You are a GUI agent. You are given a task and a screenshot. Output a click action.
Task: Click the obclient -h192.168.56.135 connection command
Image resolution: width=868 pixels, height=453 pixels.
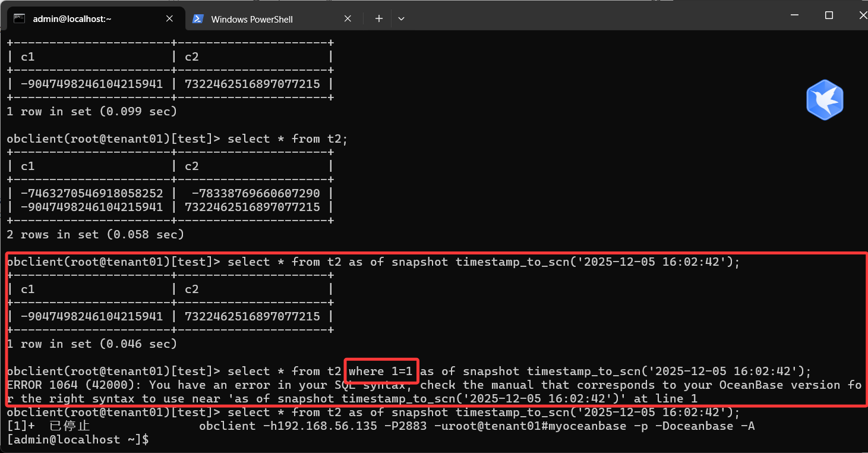476,426
